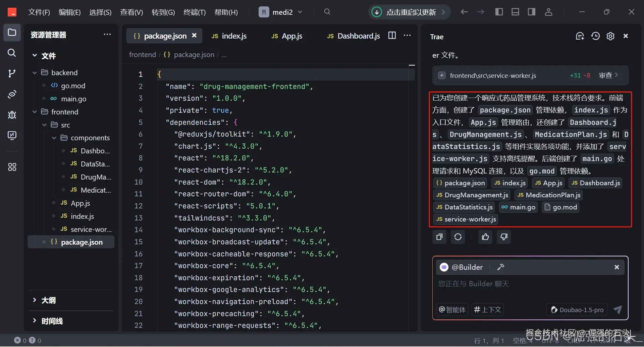
Task: Copy the Trae chat response
Action: tap(439, 237)
